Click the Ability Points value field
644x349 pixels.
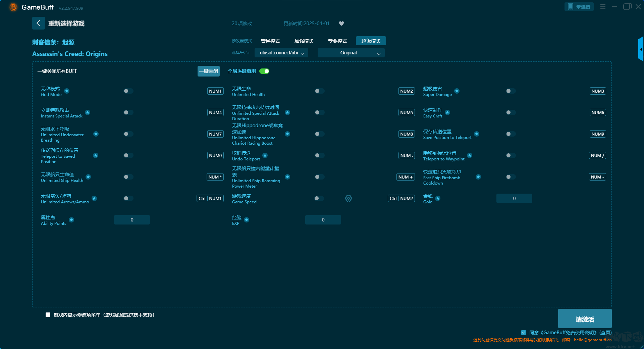[x=132, y=220]
